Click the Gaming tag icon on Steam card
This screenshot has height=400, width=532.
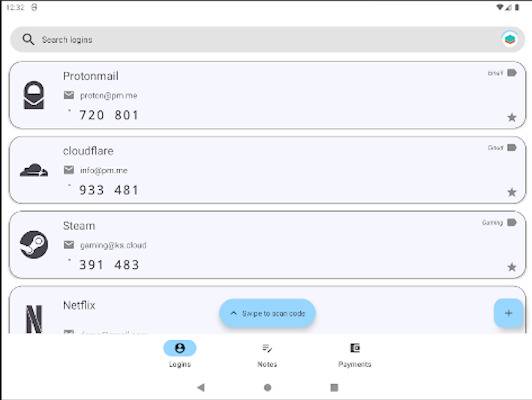tap(512, 222)
